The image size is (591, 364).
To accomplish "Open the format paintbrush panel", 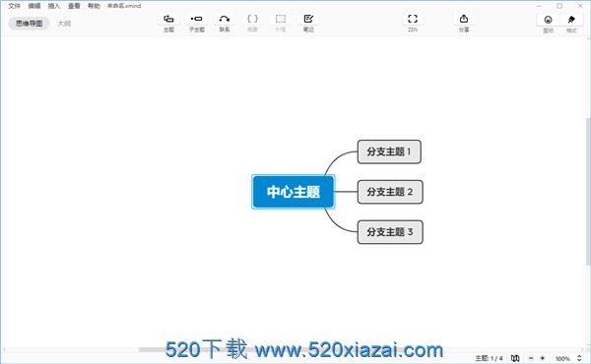I will [x=571, y=20].
